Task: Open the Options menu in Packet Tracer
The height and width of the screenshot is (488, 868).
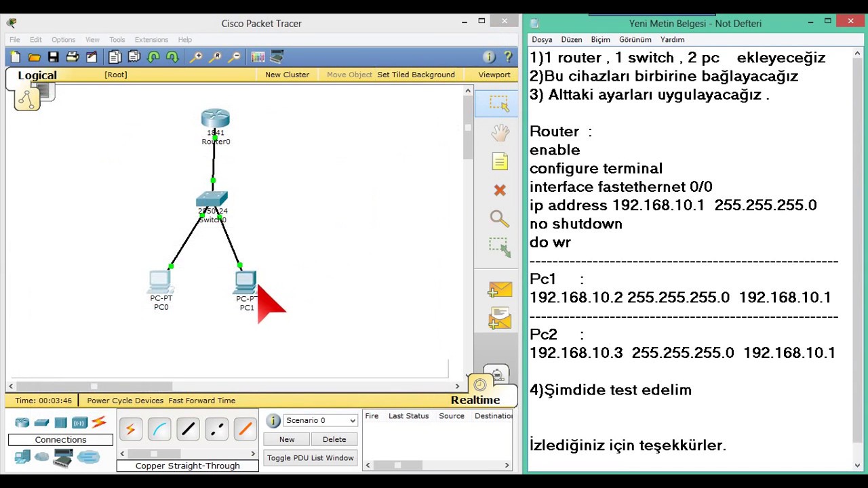Action: click(64, 40)
